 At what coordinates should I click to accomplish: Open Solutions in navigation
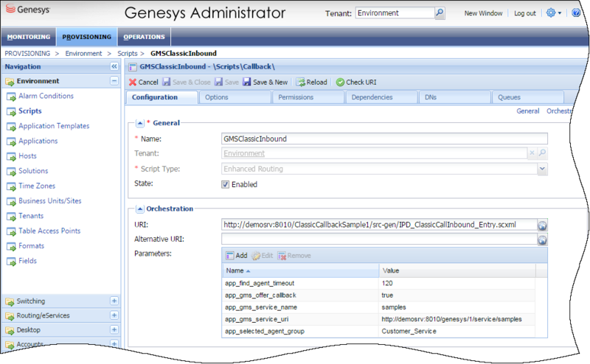[33, 171]
